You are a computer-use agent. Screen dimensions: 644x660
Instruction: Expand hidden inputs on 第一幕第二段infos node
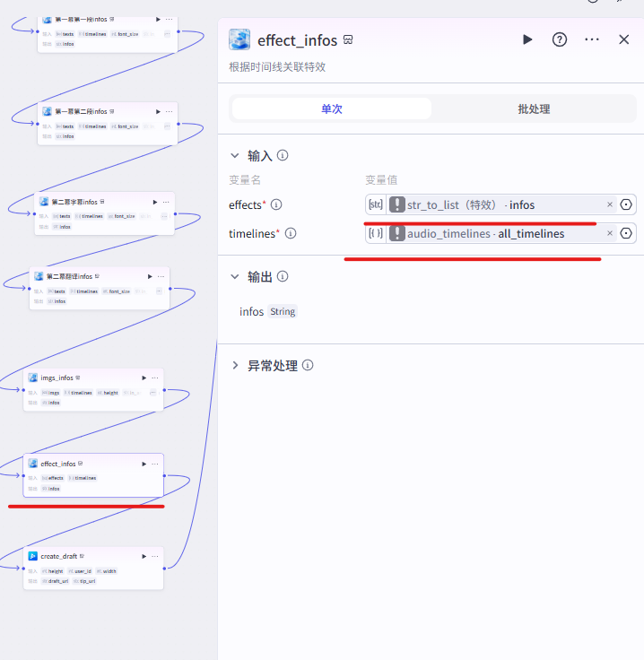[167, 126]
